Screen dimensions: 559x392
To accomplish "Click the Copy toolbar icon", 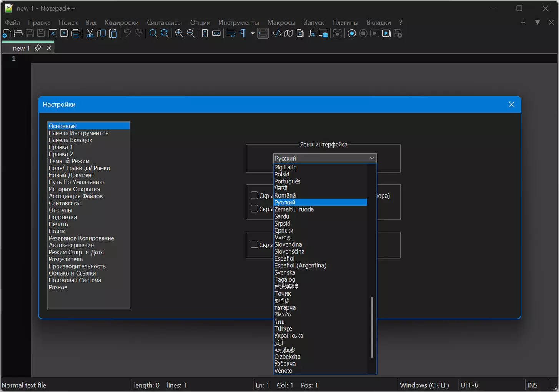I will click(x=101, y=33).
